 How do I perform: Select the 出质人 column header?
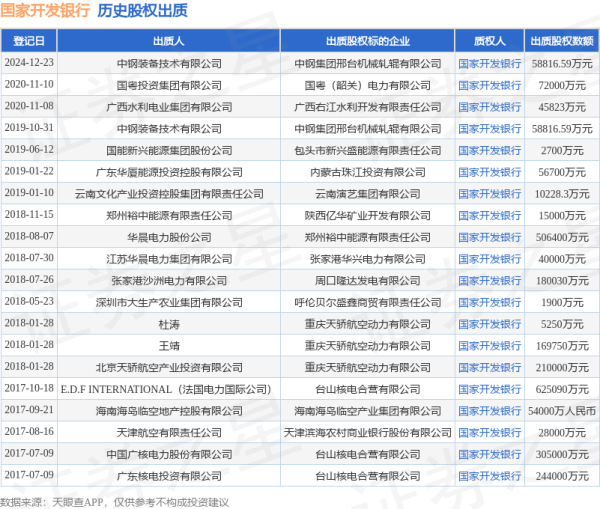[169, 41]
